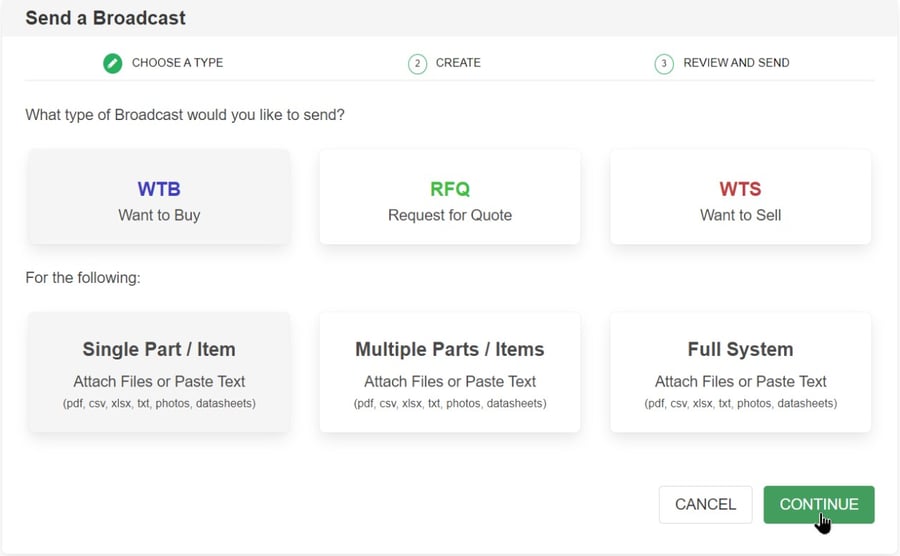Image resolution: width=900 pixels, height=556 pixels.
Task: Switch to the CREATE step label
Action: tap(458, 63)
